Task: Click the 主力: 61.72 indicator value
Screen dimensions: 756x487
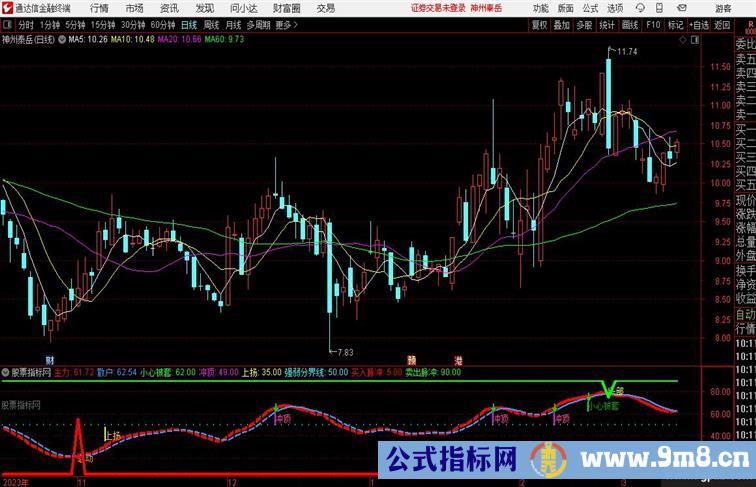Action: [74, 373]
